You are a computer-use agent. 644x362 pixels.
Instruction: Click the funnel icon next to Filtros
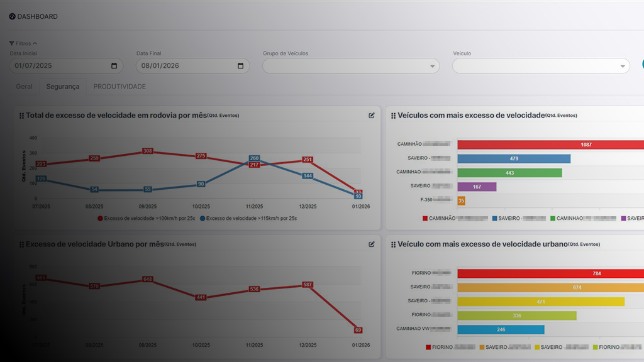pos(11,43)
